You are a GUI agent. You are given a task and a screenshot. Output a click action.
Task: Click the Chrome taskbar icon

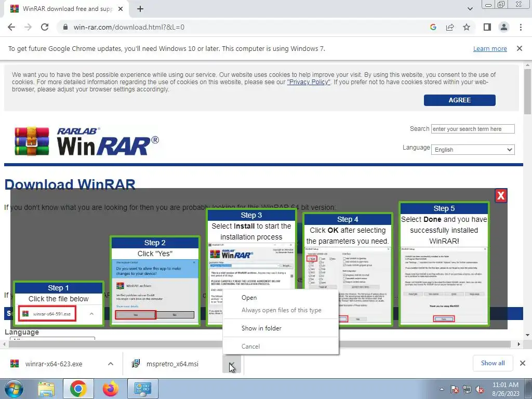[x=78, y=389]
